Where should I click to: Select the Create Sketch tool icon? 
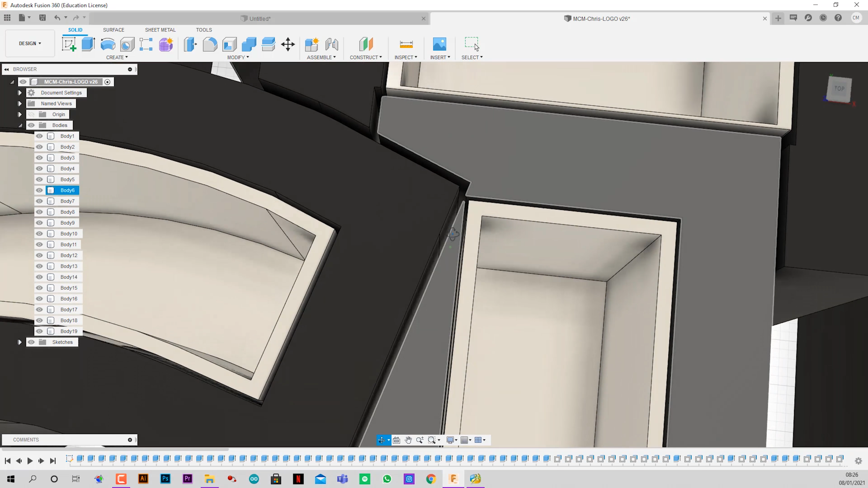point(69,44)
